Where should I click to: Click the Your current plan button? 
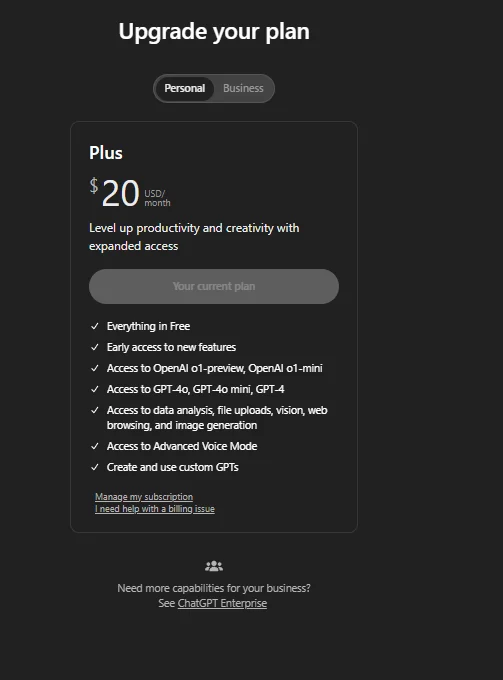pyautogui.click(x=214, y=286)
